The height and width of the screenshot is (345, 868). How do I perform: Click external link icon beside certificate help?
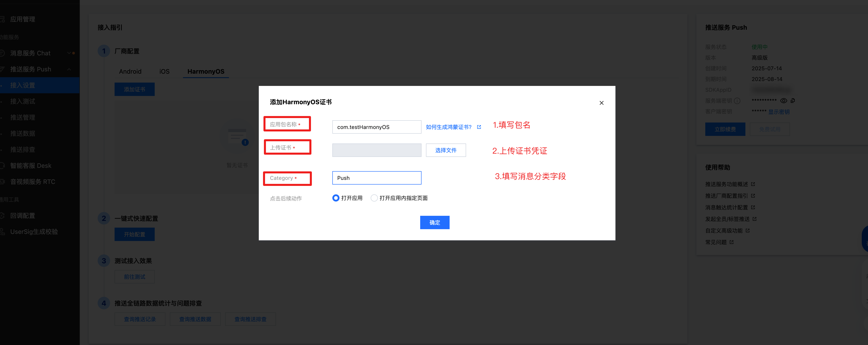479,127
